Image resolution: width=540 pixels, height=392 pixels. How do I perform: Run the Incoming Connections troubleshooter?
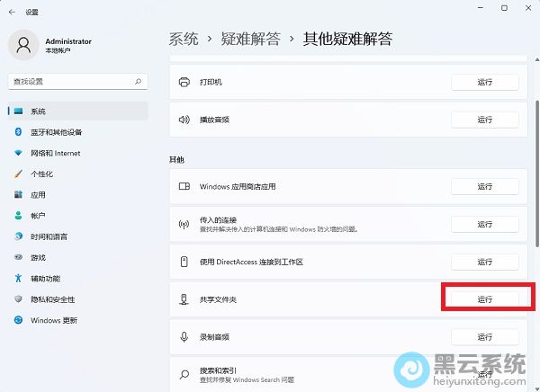point(484,225)
